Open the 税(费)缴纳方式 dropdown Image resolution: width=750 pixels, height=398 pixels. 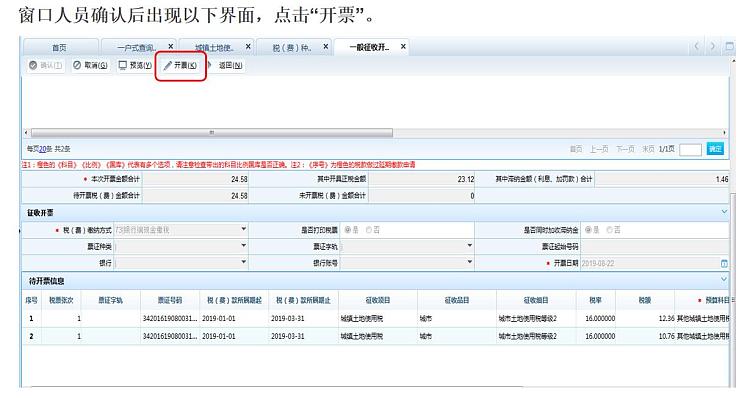(243, 230)
